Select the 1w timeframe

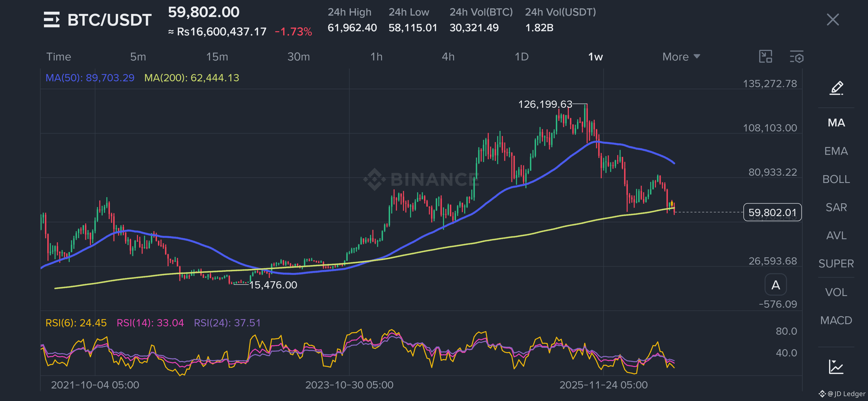point(595,57)
